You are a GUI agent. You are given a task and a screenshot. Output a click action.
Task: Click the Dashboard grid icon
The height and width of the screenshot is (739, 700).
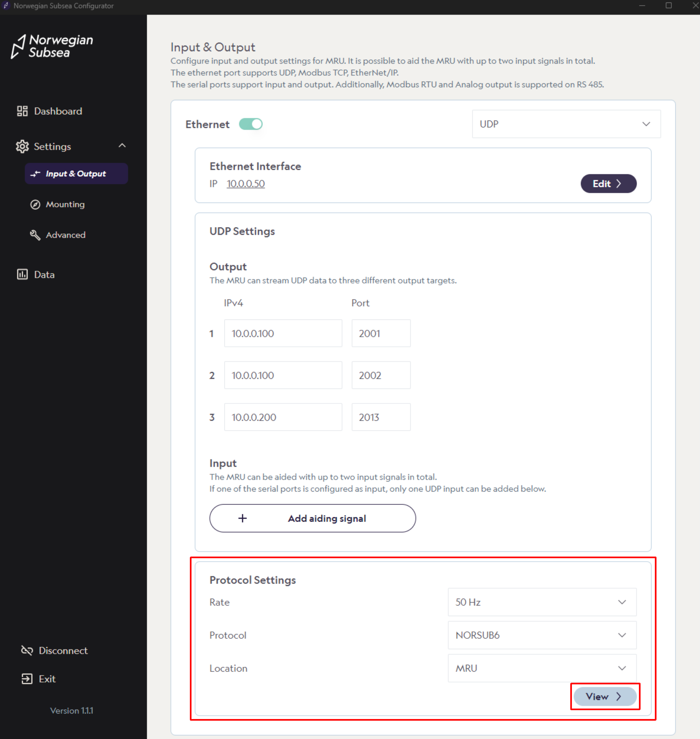pos(22,111)
